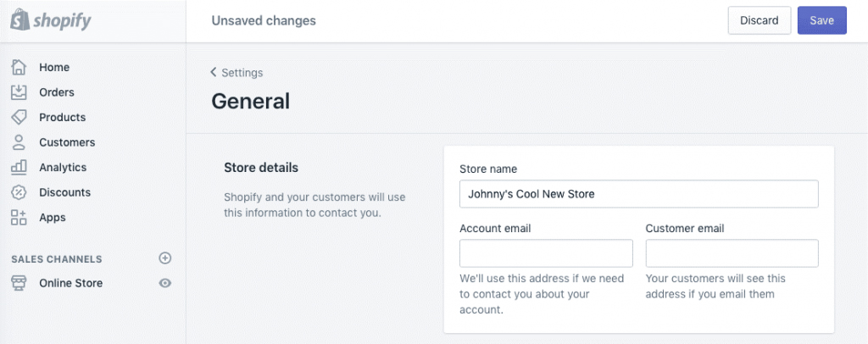Open the Analytics menu item
868x344 pixels.
point(63,167)
